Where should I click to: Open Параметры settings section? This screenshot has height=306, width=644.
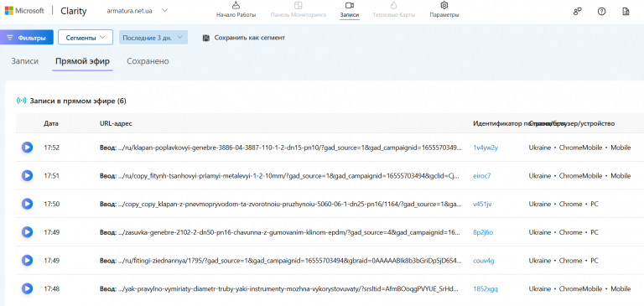click(x=444, y=10)
